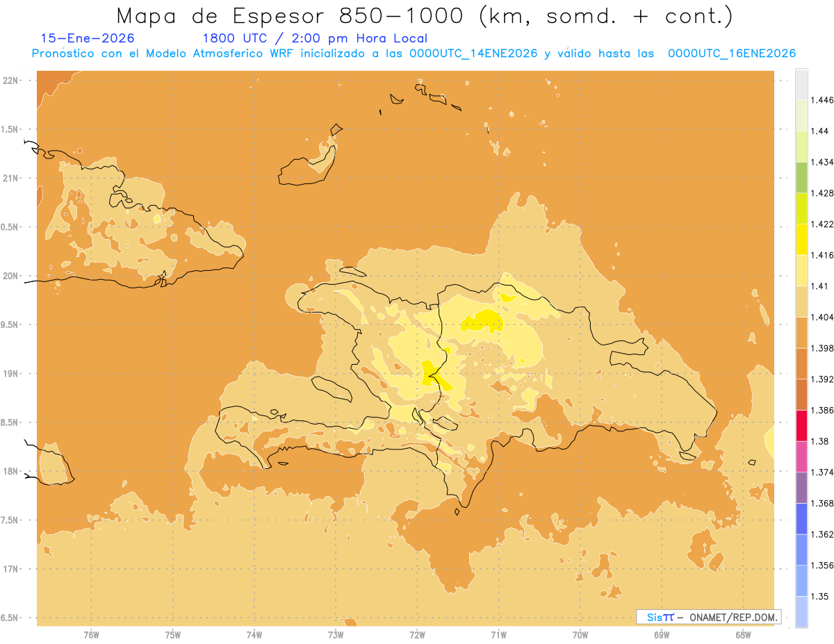
Task: Choose the green legend swatch above 1.428
Action: tap(801, 177)
